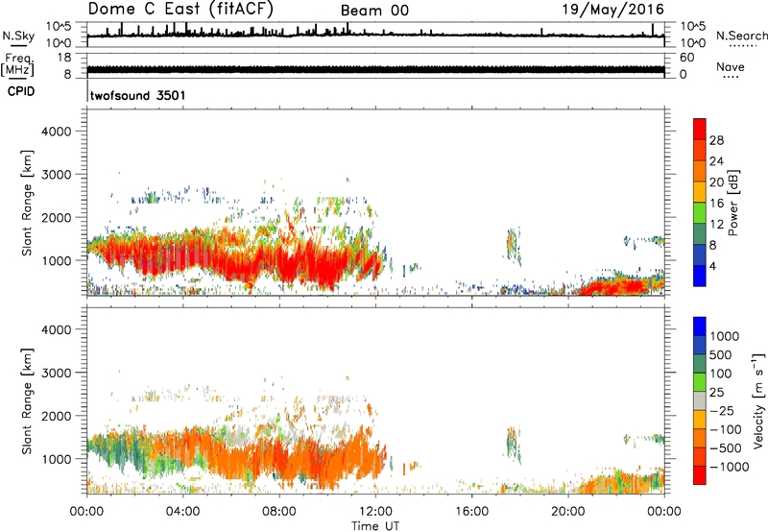Click the 'N.Sky' legend label
768x532 pixels.
(x=18, y=36)
